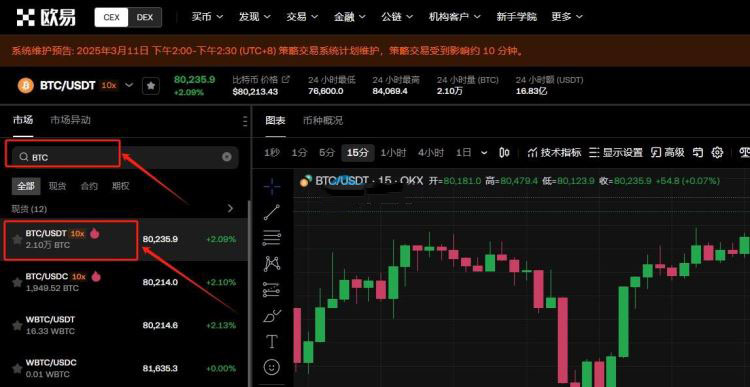Toggle favorite star for WBTC/USDT row
The image size is (750, 387).
tap(17, 325)
